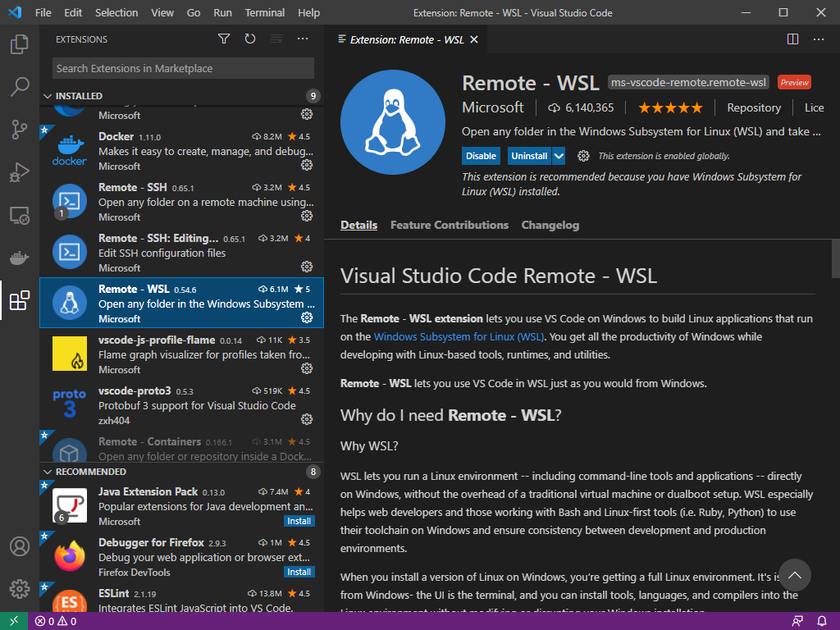Select the ESLint recommended extension
This screenshot has height=630, width=840.
click(181, 599)
